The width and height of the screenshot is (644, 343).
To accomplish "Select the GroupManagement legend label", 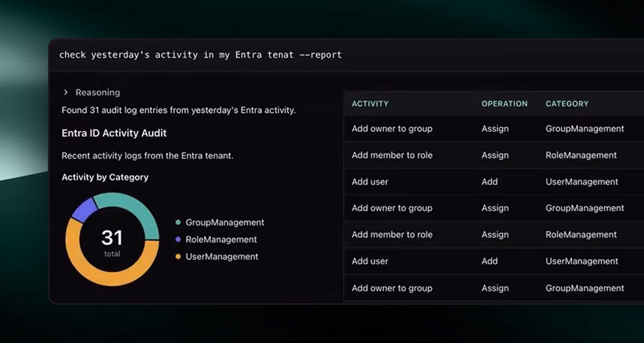I will coord(225,222).
